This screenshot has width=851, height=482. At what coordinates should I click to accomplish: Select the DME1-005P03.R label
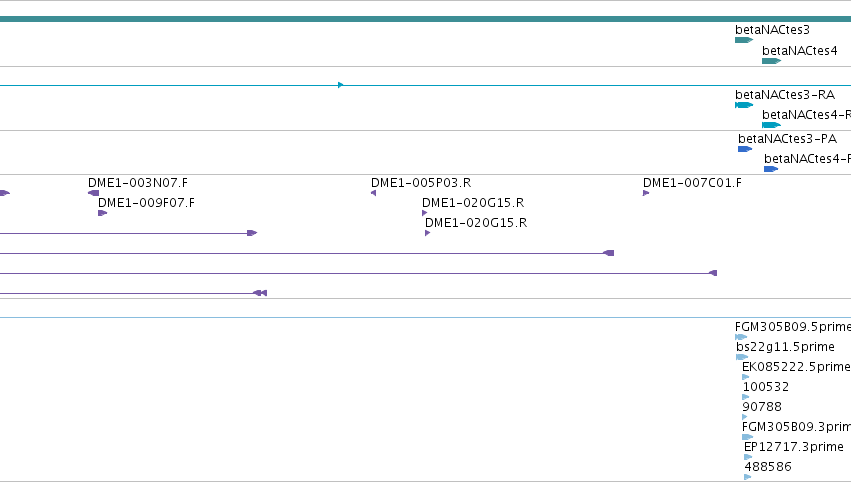pyautogui.click(x=421, y=183)
